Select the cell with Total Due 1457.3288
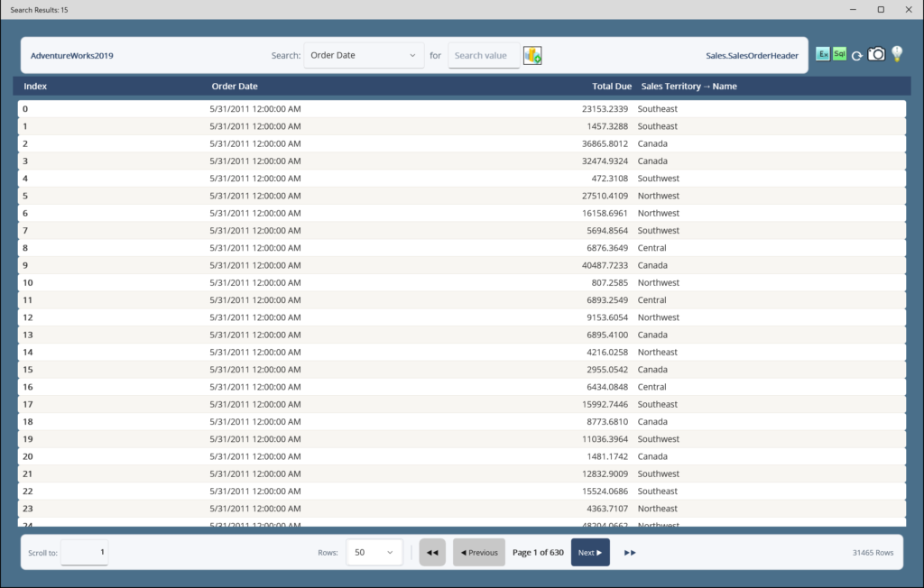 click(607, 126)
